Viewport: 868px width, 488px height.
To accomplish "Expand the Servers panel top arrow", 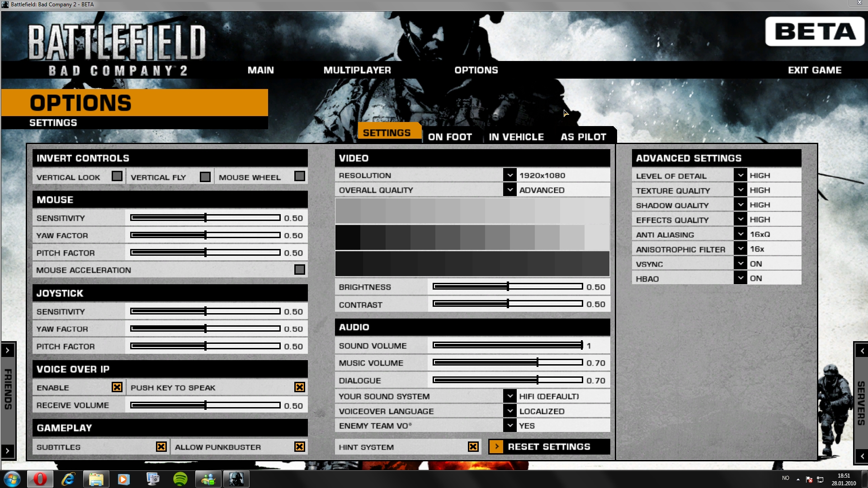I will pos(862,351).
